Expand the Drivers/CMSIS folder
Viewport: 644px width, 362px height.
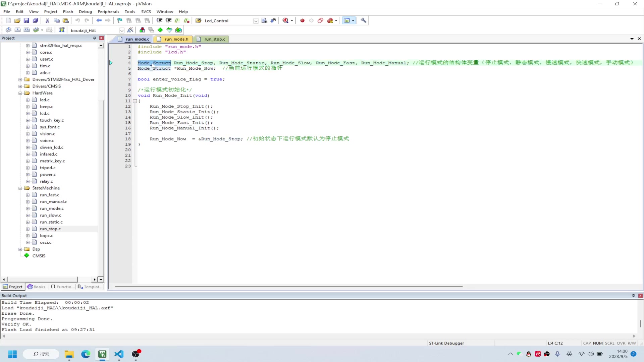pyautogui.click(x=20, y=86)
